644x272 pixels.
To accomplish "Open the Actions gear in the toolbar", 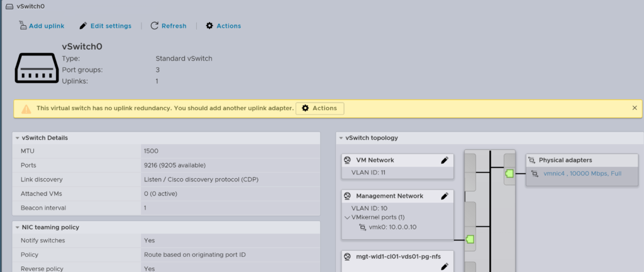I will point(209,26).
